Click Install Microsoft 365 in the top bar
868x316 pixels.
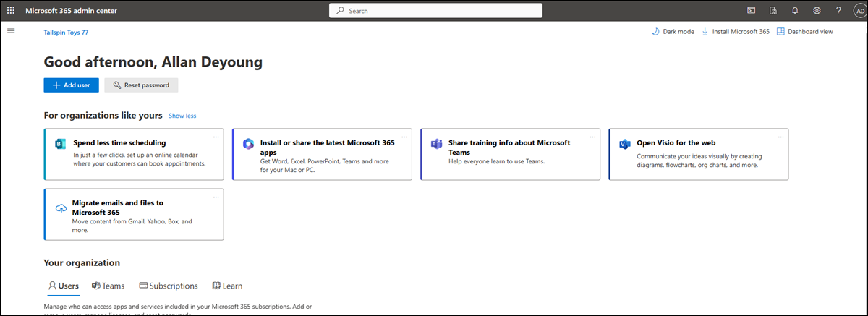736,32
